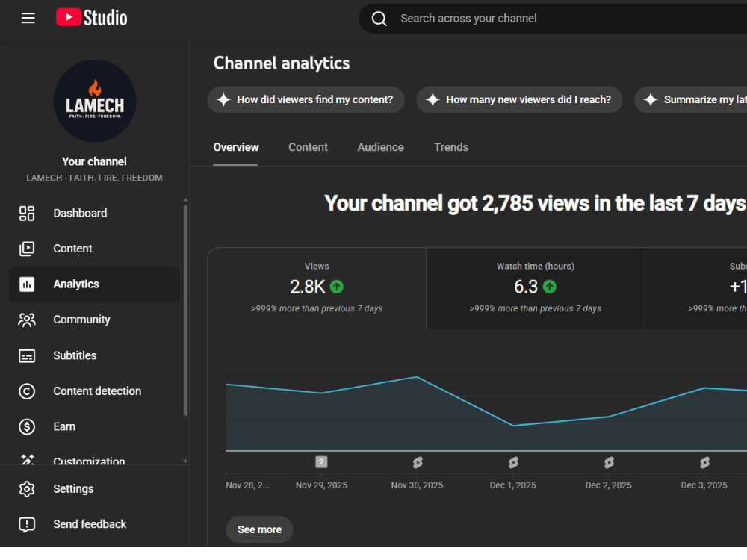This screenshot has width=747, height=560.
Task: Click the search magnifier icon
Action: (x=379, y=19)
